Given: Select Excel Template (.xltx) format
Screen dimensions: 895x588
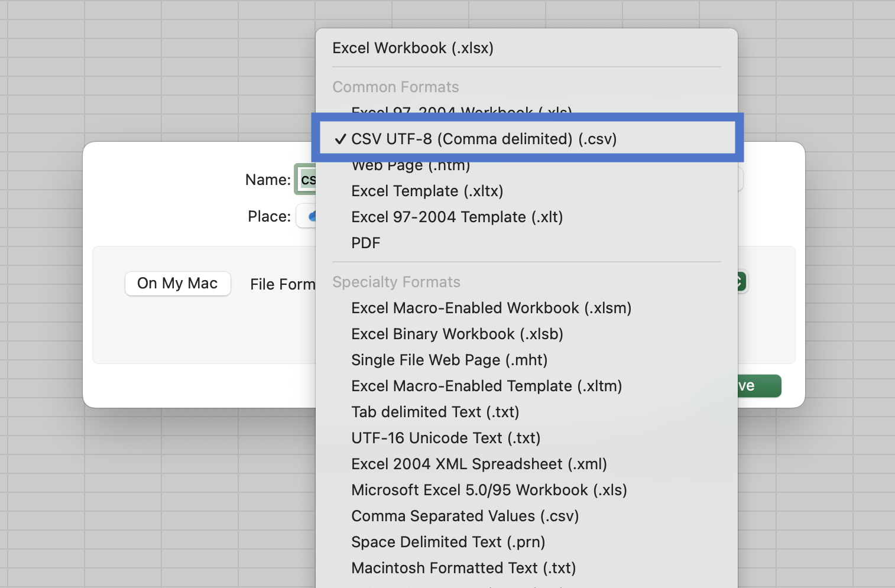Looking at the screenshot, I should tap(427, 191).
